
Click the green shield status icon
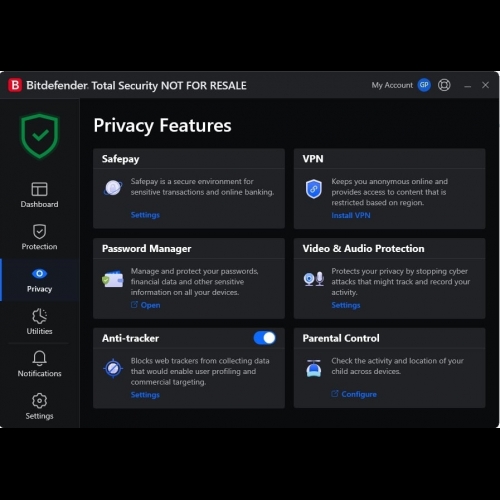coord(39,136)
